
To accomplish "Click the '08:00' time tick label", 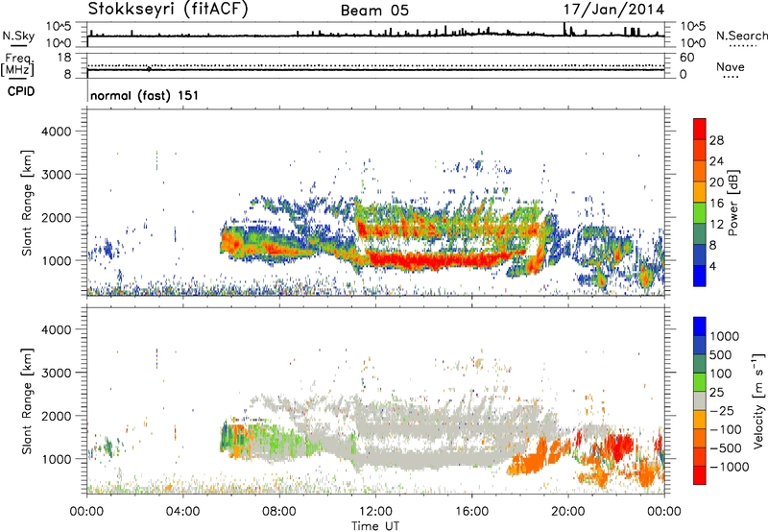I will coord(278,512).
